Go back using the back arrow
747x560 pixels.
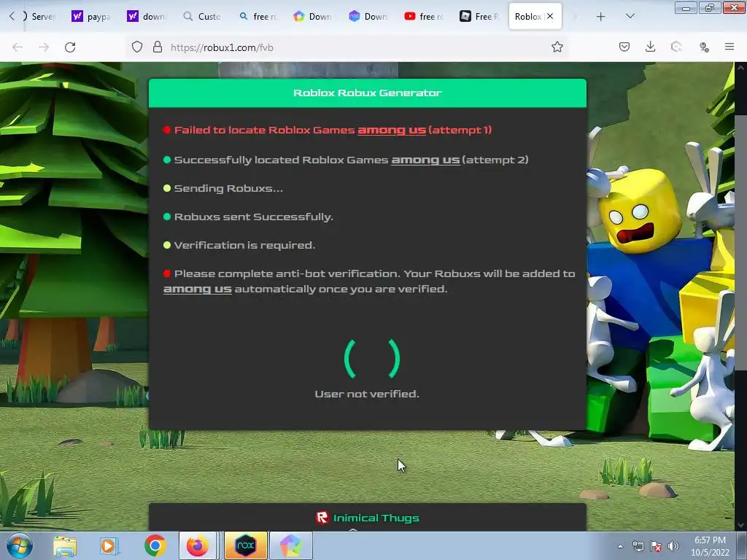tap(18, 47)
